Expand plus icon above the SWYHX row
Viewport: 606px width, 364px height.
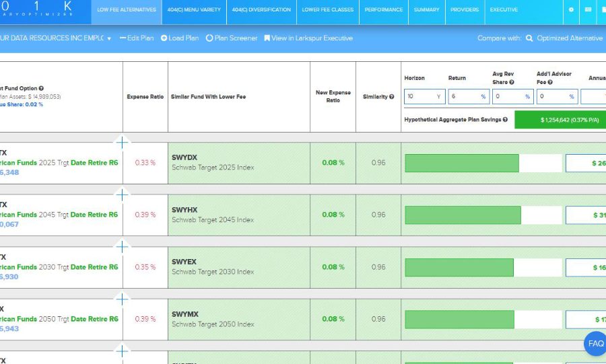[122, 194]
